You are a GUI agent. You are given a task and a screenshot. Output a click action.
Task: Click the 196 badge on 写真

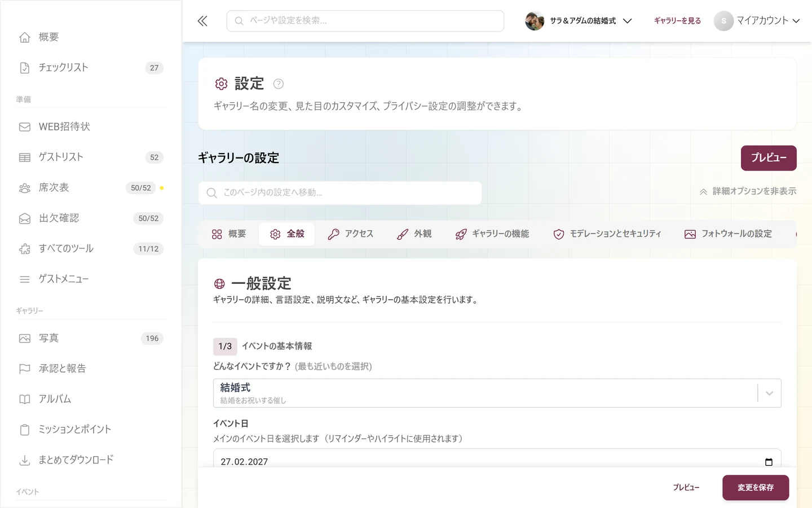tap(152, 339)
